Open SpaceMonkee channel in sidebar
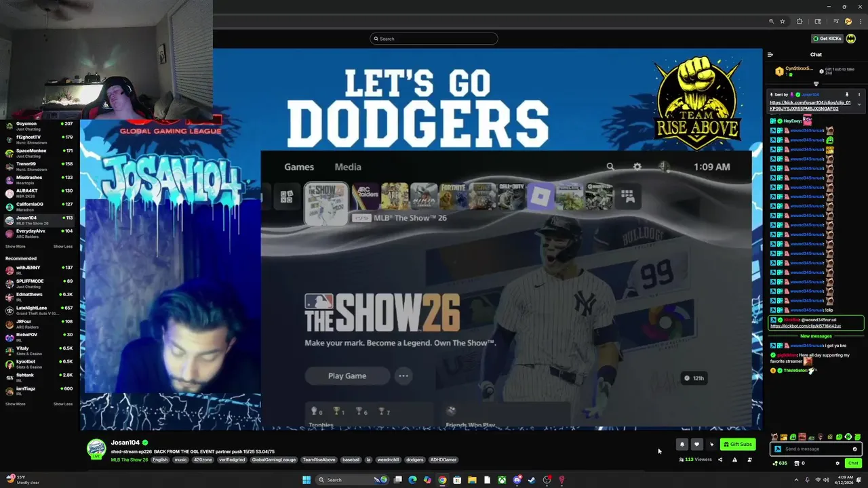The width and height of the screenshot is (868, 488). 39,153
